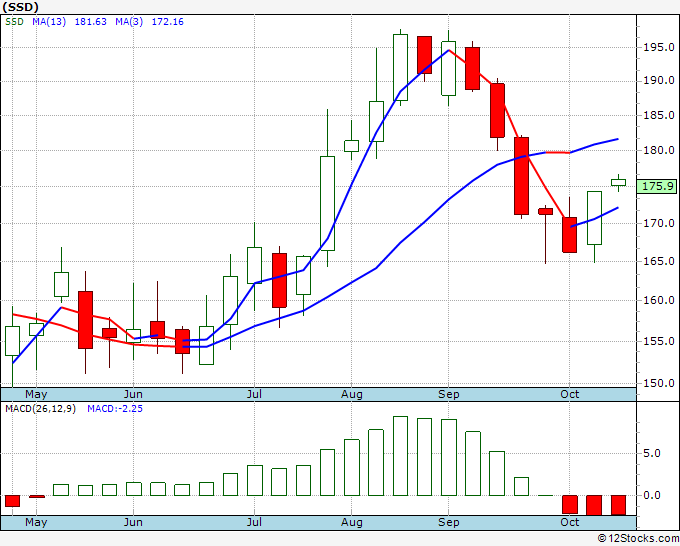Select the MA(13) value 181.63
Viewport: 680px width, 546px height.
(91, 22)
